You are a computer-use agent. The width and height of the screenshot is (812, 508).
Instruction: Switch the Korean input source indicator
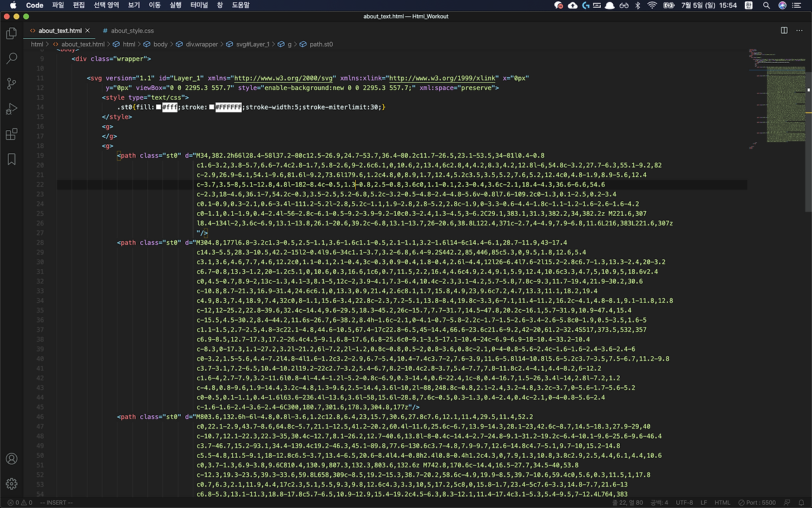point(749,5)
